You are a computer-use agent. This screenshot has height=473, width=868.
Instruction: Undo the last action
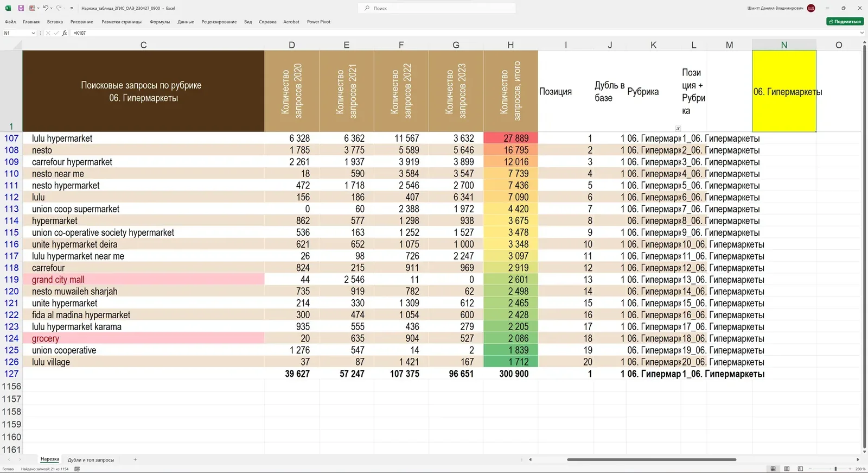point(46,8)
